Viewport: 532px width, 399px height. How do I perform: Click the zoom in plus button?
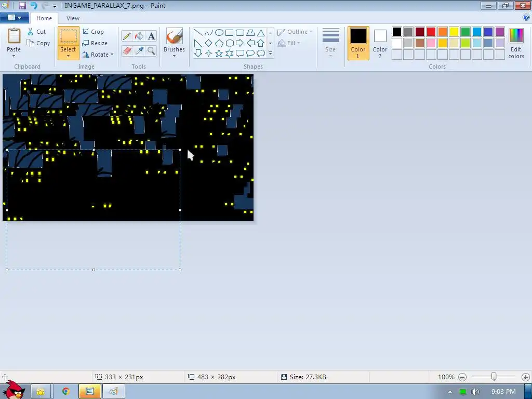point(526,377)
